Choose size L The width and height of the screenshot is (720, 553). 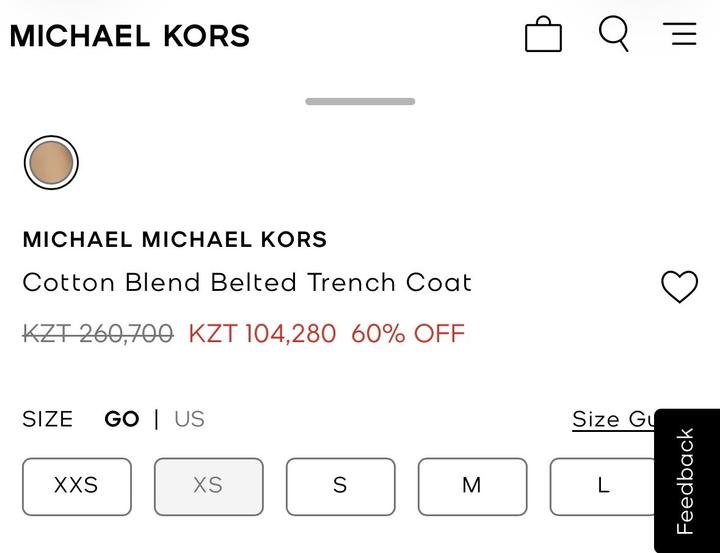[602, 486]
